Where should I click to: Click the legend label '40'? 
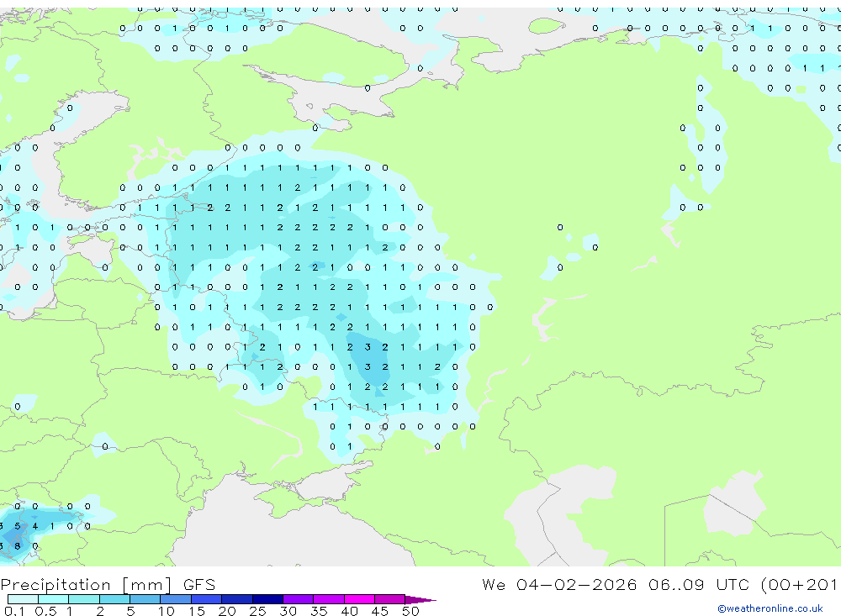(349, 611)
